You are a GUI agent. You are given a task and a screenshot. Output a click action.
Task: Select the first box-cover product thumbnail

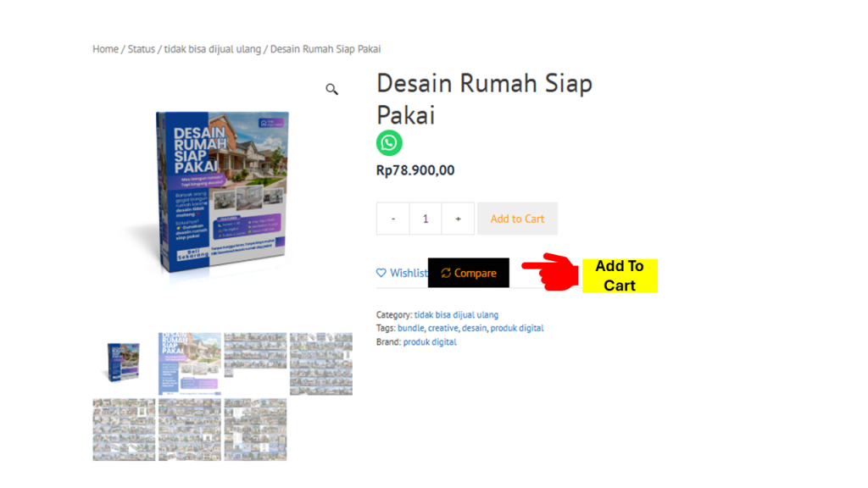tap(124, 363)
